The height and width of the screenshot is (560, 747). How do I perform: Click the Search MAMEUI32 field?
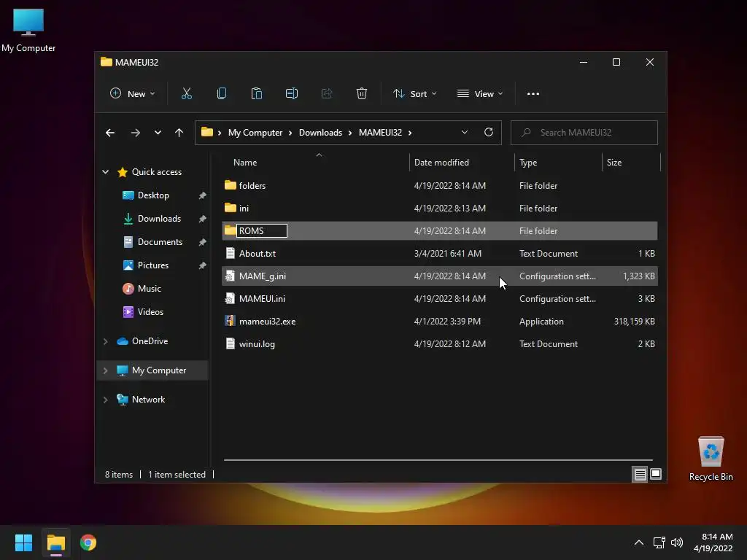point(584,133)
